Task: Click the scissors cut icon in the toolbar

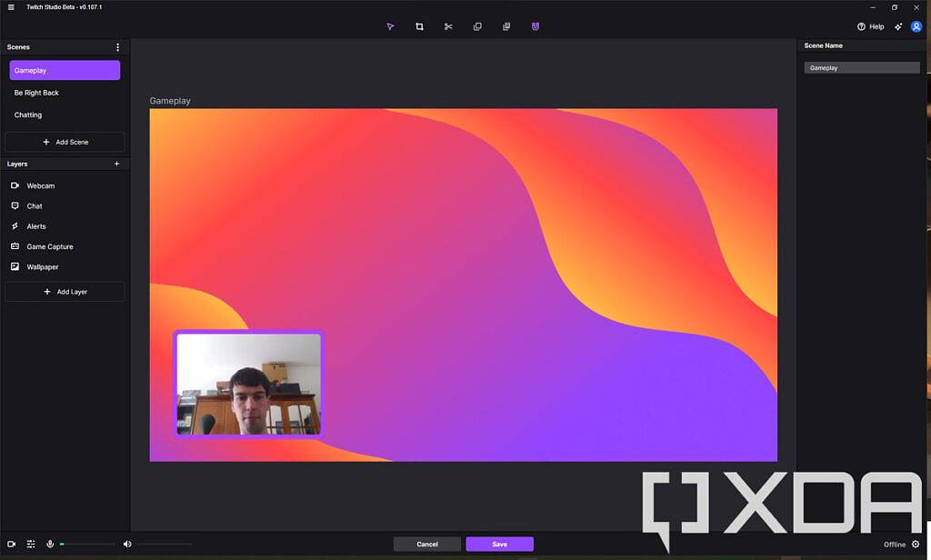Action: tap(448, 26)
